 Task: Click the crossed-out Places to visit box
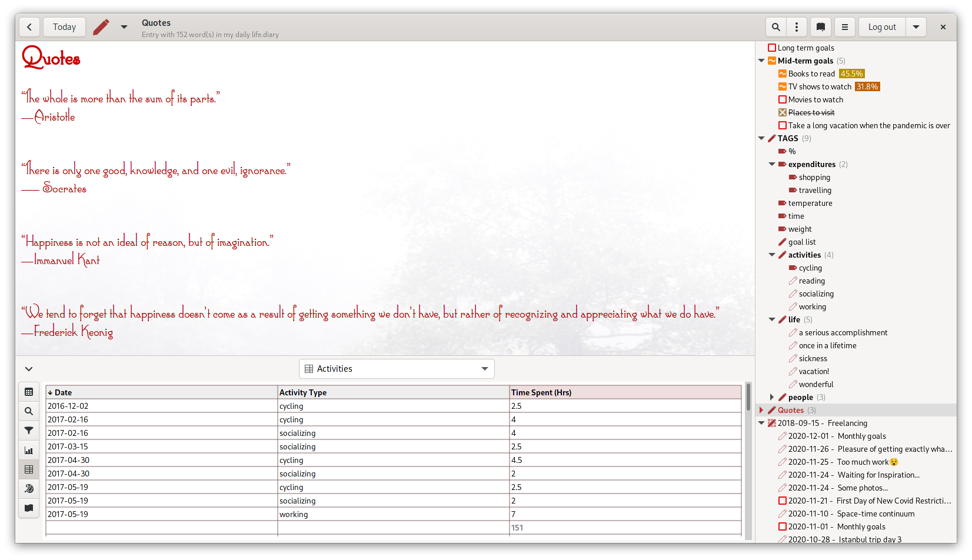tap(783, 112)
